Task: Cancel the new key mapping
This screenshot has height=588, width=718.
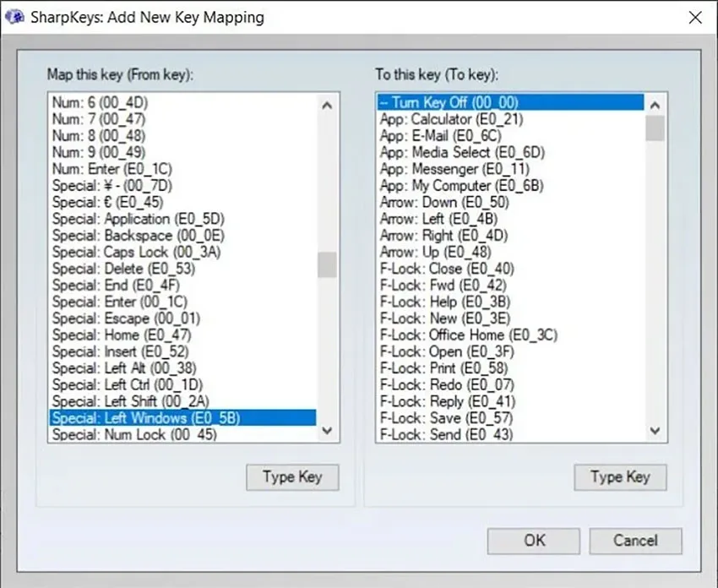Action: [635, 541]
